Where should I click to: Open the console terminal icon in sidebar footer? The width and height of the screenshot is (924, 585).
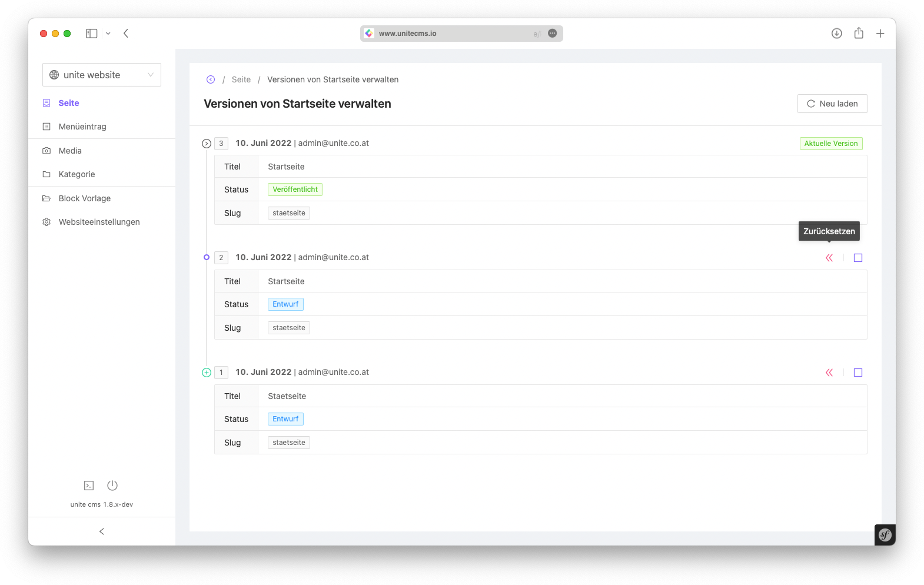coord(89,486)
